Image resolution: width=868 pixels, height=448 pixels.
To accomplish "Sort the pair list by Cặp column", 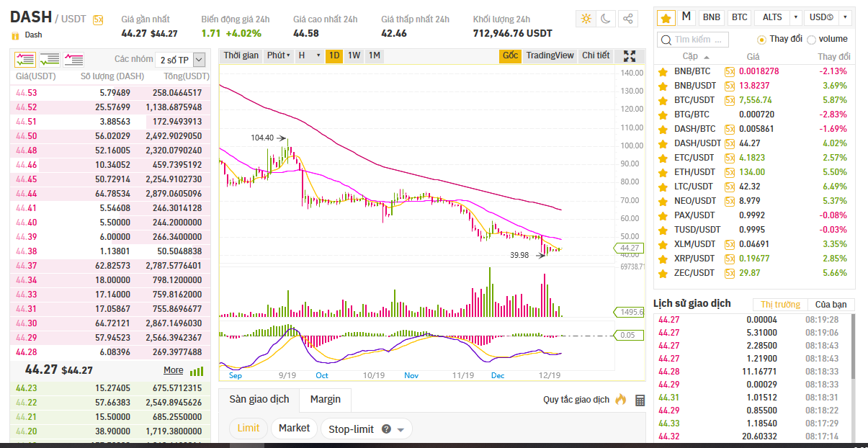I will [695, 56].
